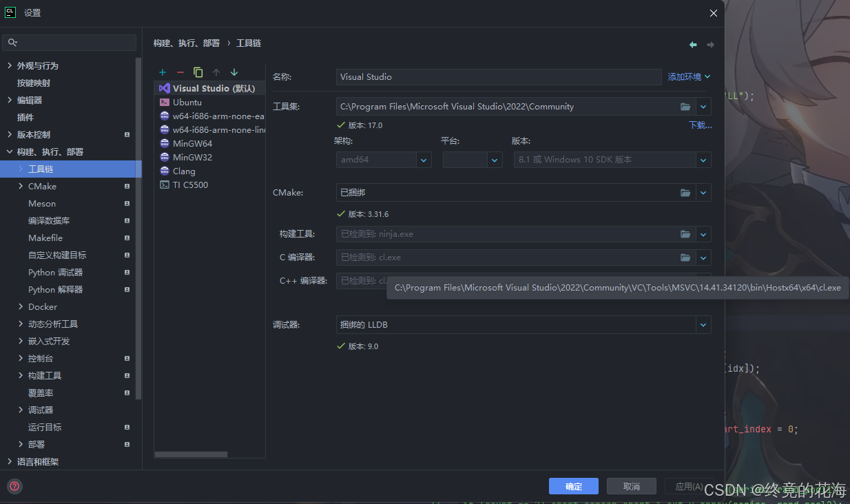This screenshot has width=850, height=504.
Task: Select Clang toolchain
Action: 209,171
